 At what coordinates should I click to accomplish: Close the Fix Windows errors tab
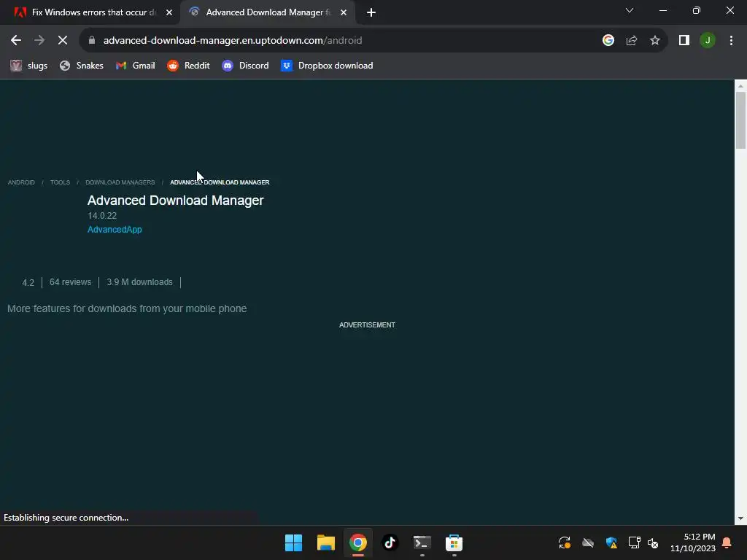(x=169, y=13)
